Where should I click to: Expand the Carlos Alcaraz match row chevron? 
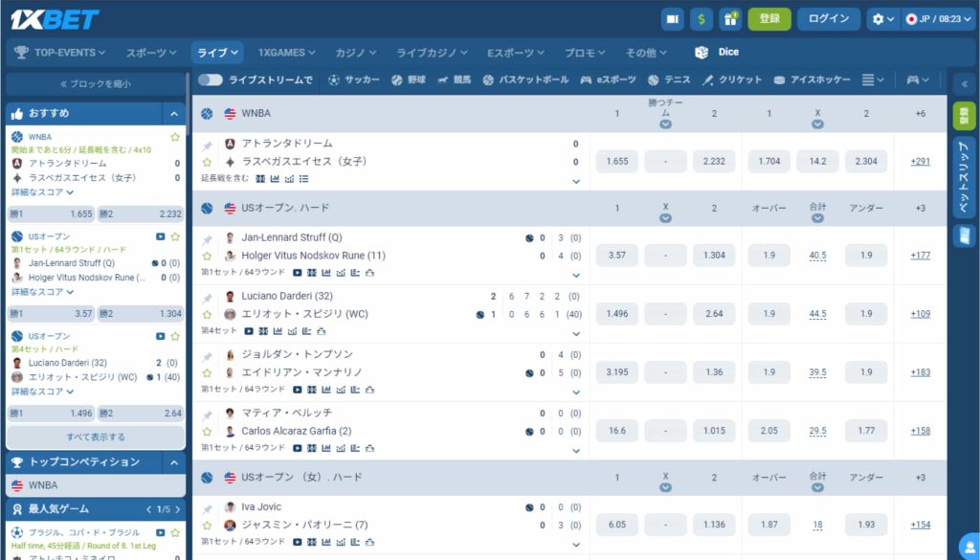(x=576, y=451)
